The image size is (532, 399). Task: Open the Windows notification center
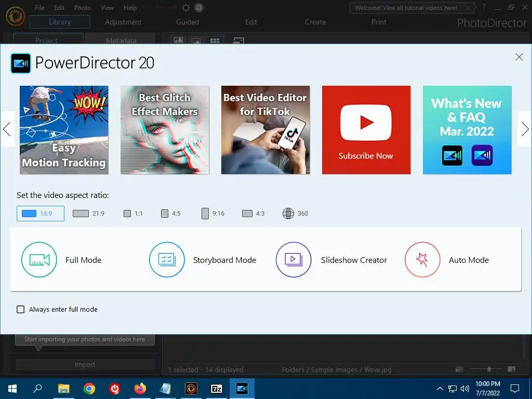tap(515, 389)
